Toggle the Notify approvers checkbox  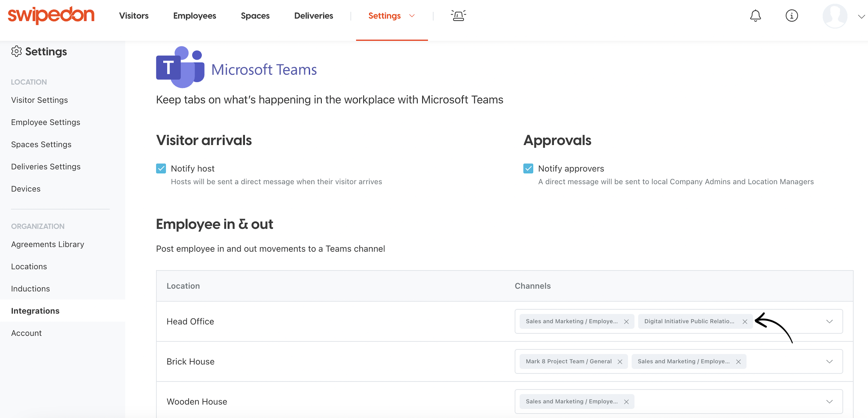tap(528, 169)
